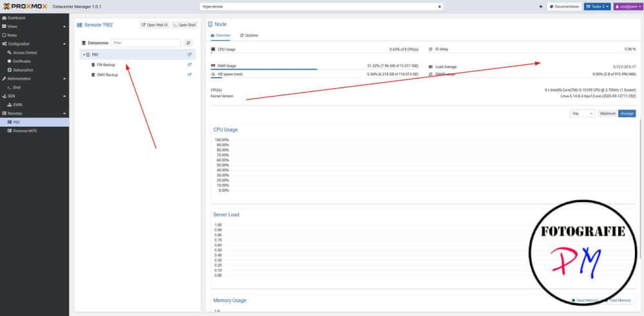The height and width of the screenshot is (316, 644).
Task: Click the Proxmox logo
Action: pyautogui.click(x=25, y=6)
